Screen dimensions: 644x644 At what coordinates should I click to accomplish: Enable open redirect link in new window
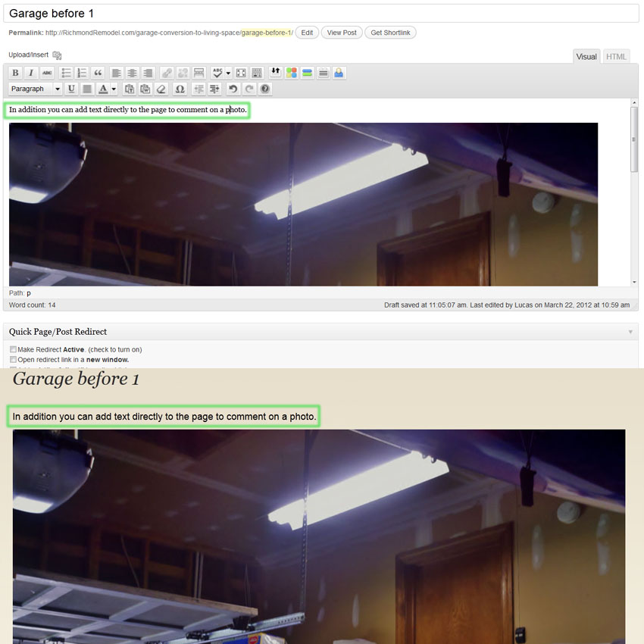[12, 359]
